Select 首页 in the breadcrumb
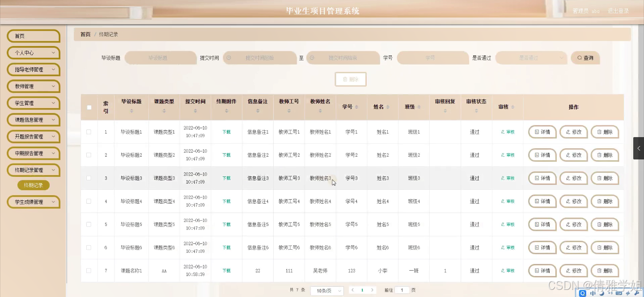644x297 pixels. coord(85,34)
